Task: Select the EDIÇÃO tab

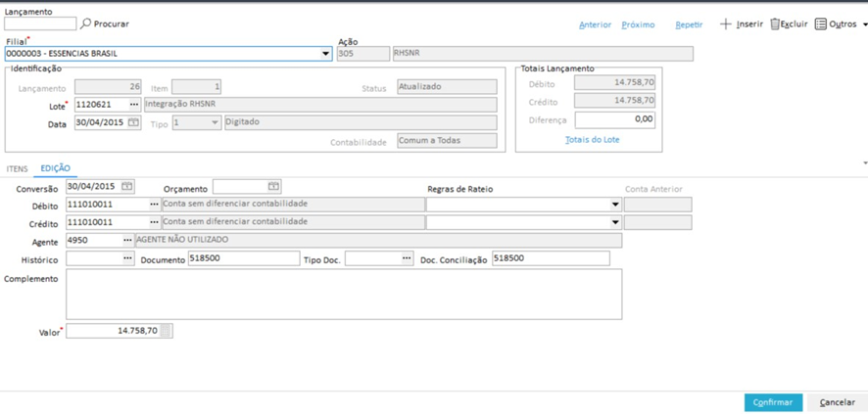Action: 56,168
